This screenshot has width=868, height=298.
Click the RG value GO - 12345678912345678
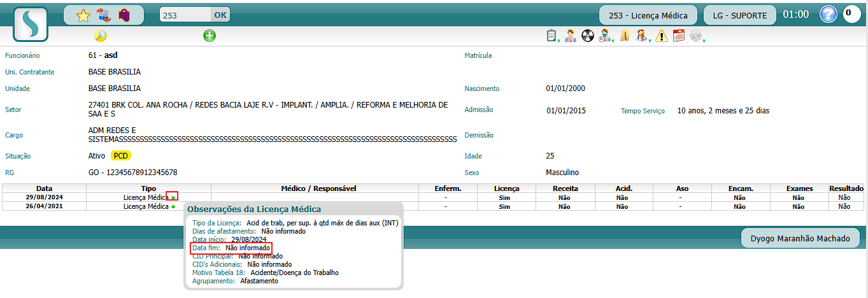pyautogui.click(x=133, y=173)
